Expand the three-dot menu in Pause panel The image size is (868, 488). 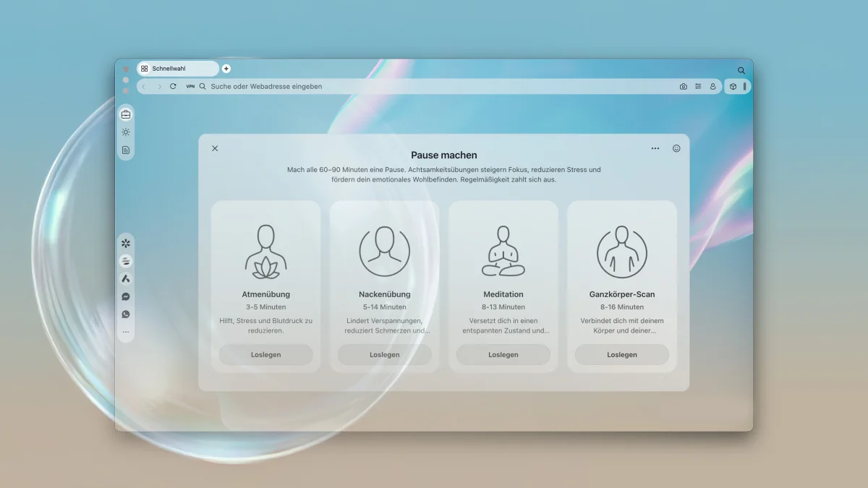[655, 148]
